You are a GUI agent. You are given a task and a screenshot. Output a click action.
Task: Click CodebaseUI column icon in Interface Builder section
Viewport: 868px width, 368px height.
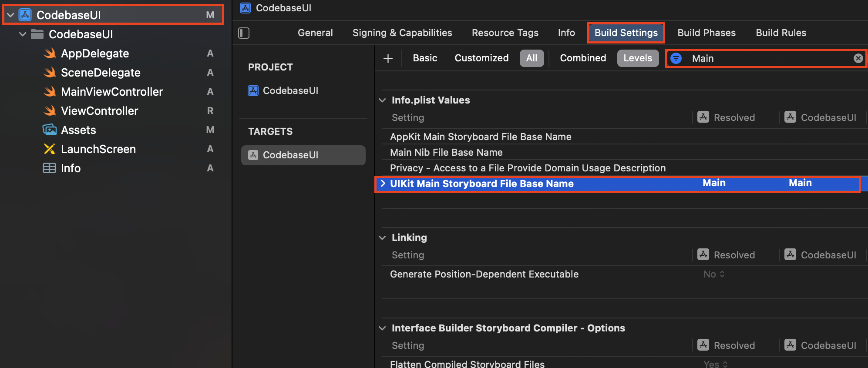coord(790,345)
